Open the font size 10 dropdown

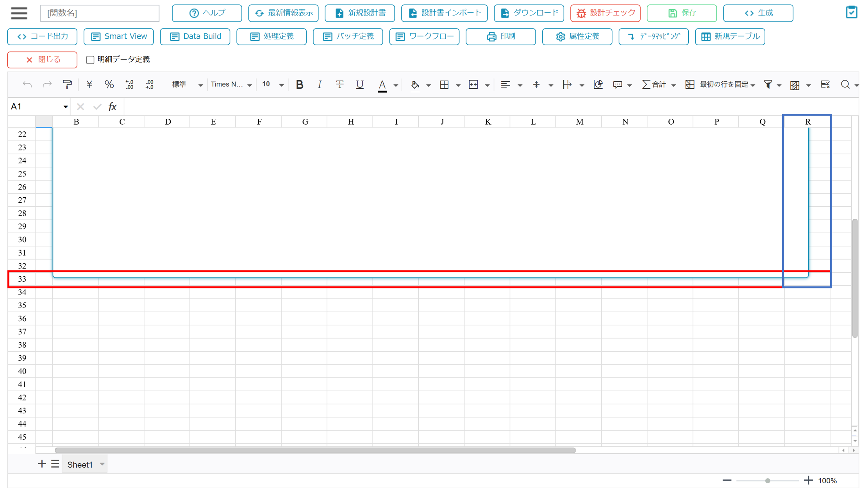(x=273, y=84)
